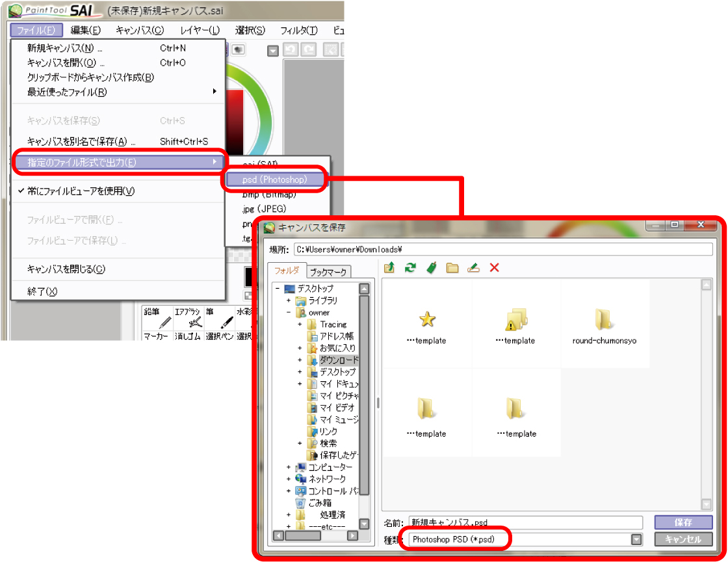
Task: Click the キャンセル cancel button
Action: pyautogui.click(x=683, y=539)
